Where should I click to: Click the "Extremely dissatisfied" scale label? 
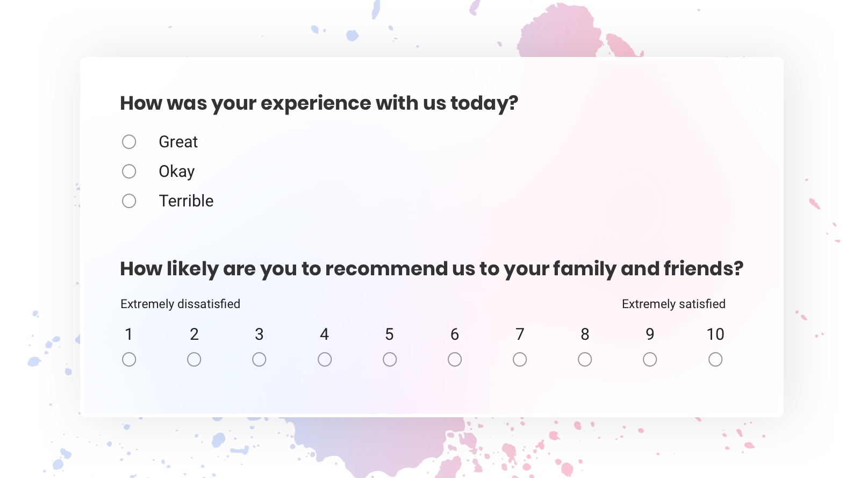click(180, 303)
